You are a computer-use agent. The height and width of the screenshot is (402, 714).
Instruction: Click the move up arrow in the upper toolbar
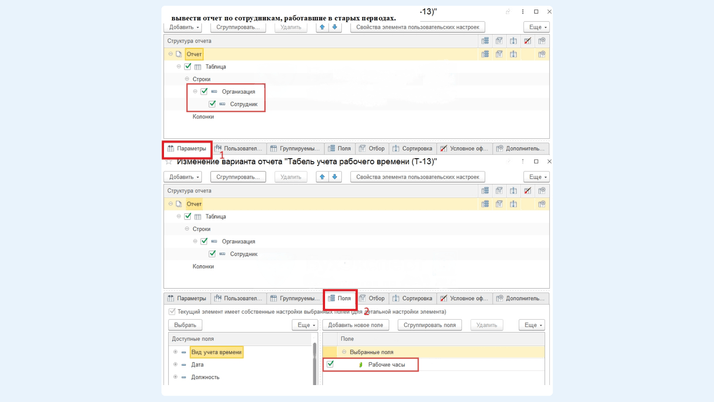322,27
